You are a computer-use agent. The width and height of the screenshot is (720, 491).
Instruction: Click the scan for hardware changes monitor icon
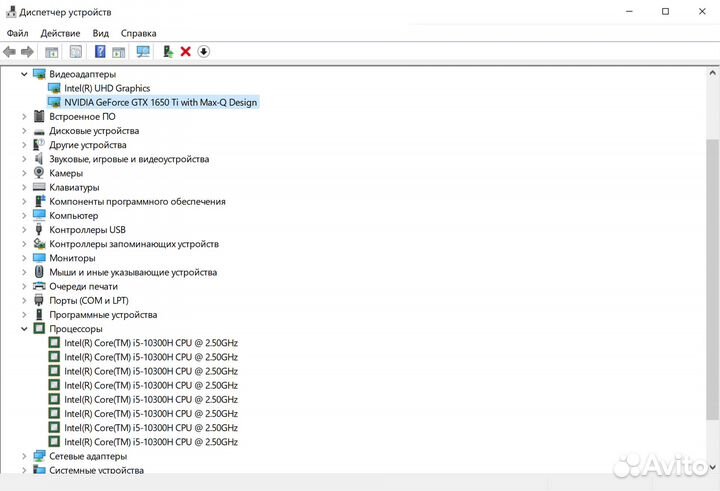(143, 52)
